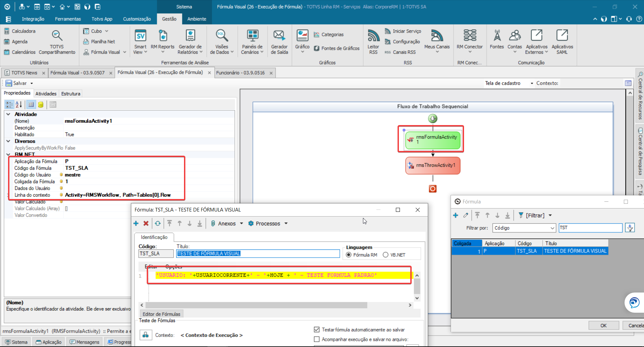Switch to the Atividades tab
Image resolution: width=644 pixels, height=347 pixels.
point(46,94)
